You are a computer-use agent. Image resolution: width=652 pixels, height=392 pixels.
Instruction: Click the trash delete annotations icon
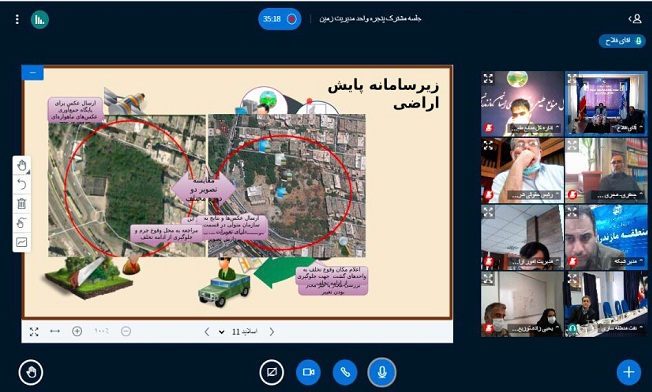[x=22, y=204]
